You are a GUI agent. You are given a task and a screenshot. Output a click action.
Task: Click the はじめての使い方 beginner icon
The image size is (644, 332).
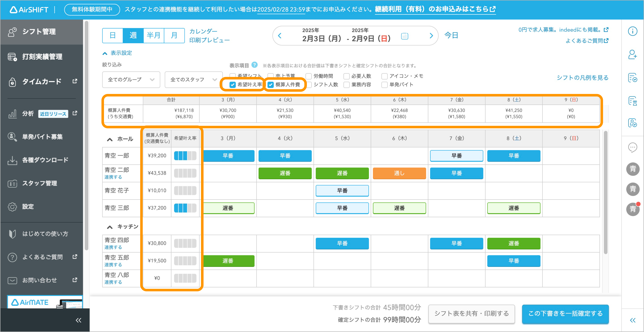pyautogui.click(x=12, y=234)
